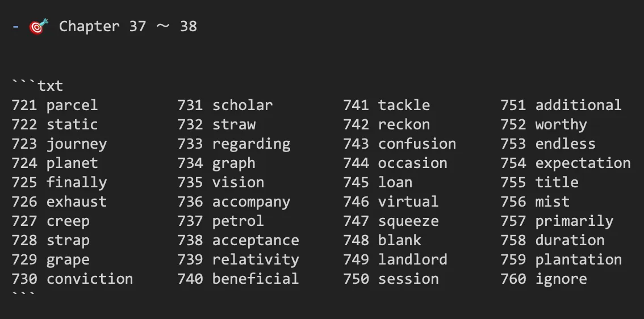Click the word plantation
Screen dimensions: 644x319
pyautogui.click(x=578, y=260)
